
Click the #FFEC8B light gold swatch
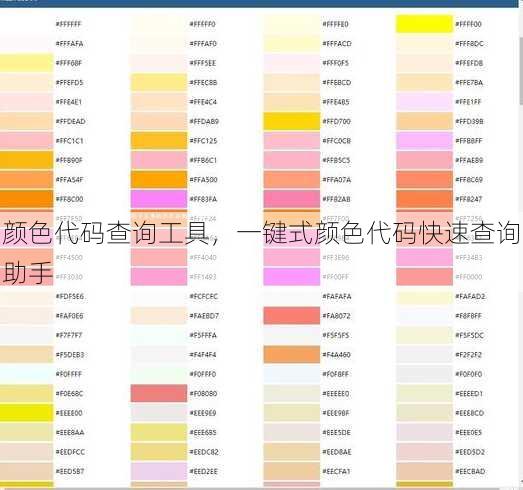point(159,82)
